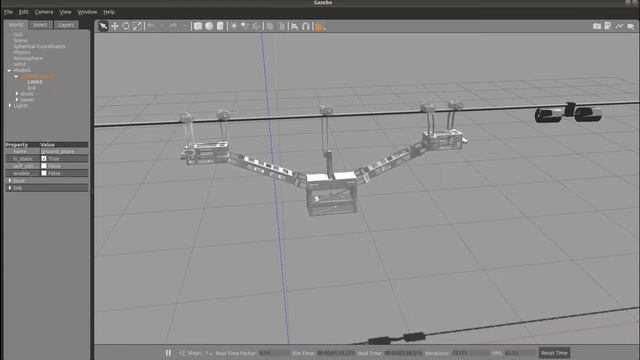Viewport: 640px width, 360px height.
Task: Step the simulation forward once
Action: click(x=182, y=353)
